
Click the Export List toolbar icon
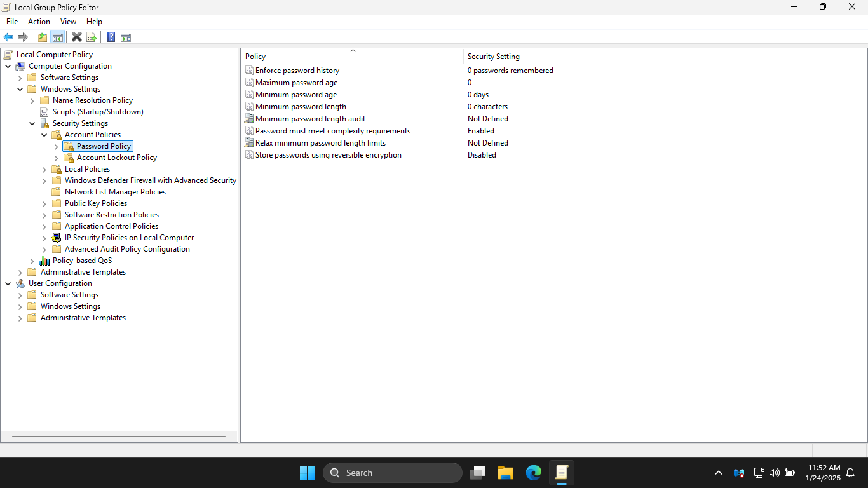click(x=92, y=37)
